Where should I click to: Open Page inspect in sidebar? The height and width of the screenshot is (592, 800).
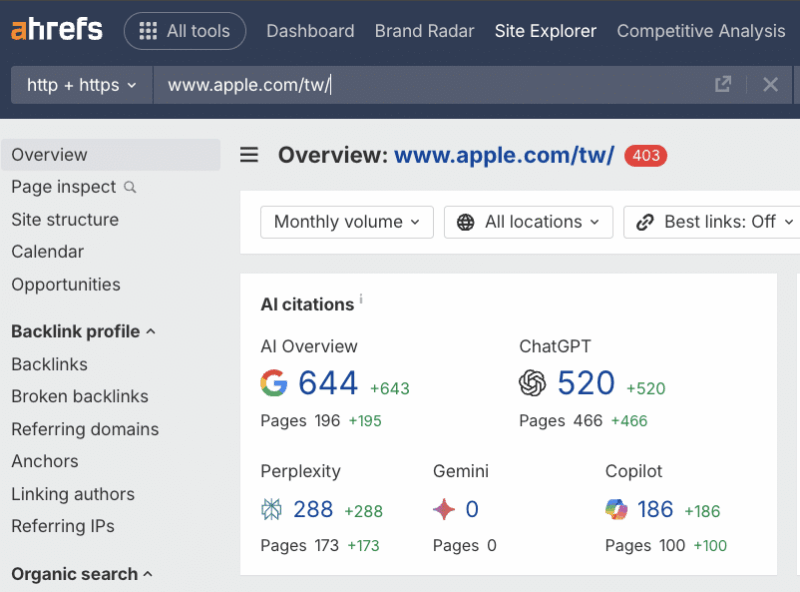coord(64,187)
